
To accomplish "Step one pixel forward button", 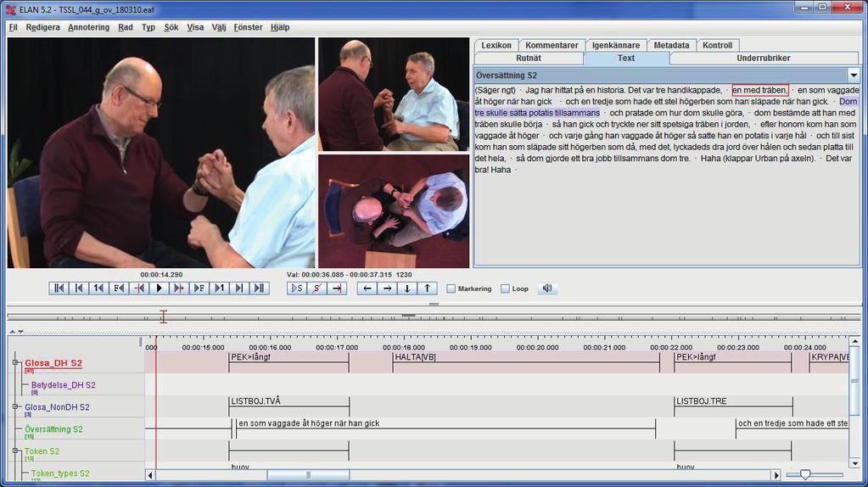I will click(179, 288).
